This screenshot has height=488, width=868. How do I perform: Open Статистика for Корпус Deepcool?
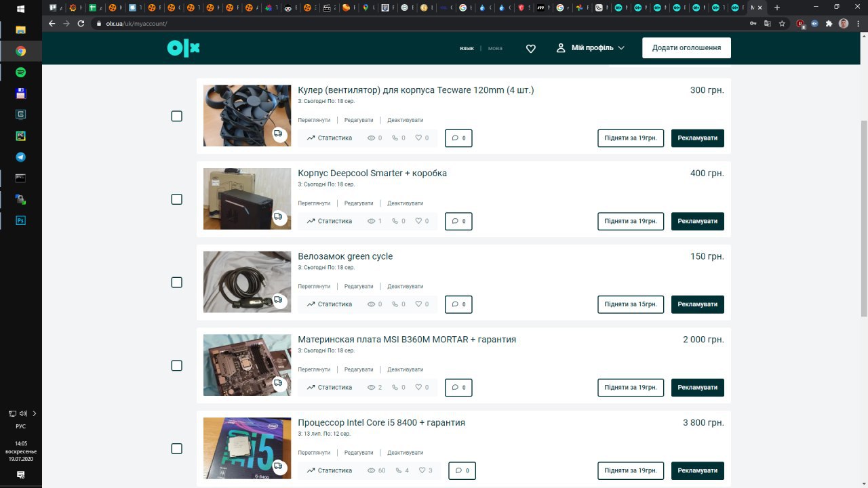329,221
